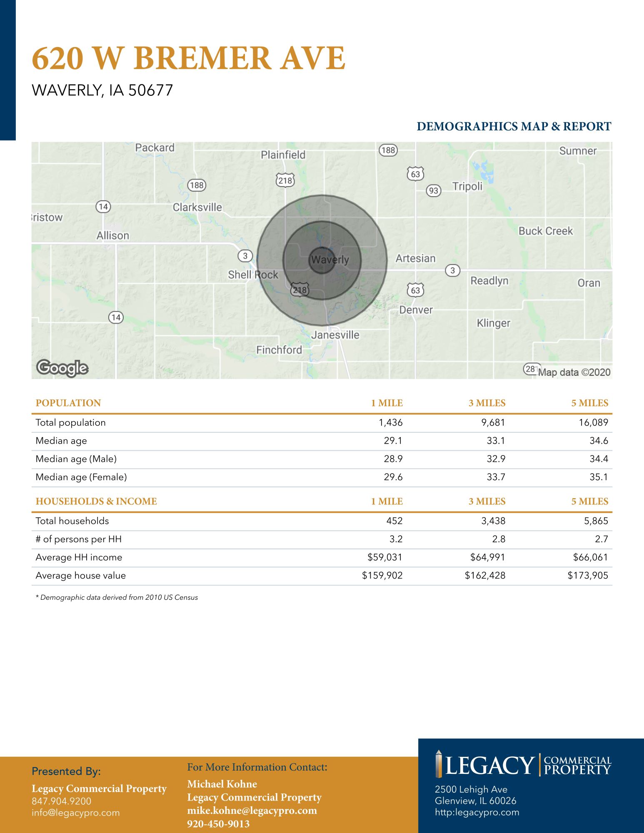This screenshot has height=833, width=644.
Task: Click the Packard map label
Action: (155, 148)
